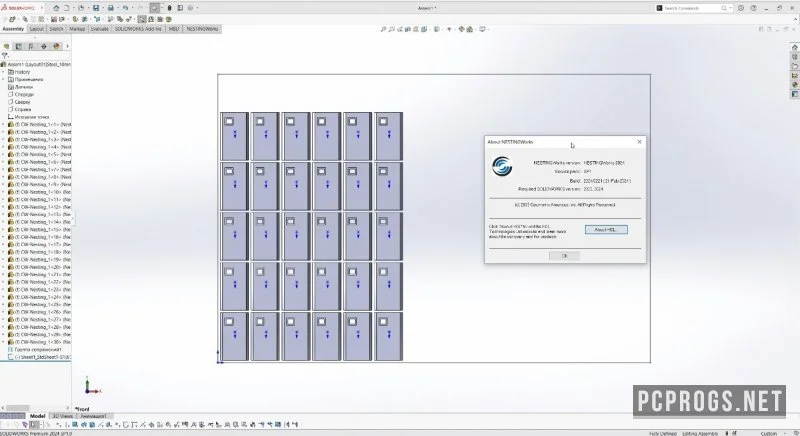
Task: Click the Save icon in the title toolbar
Action: (95, 8)
